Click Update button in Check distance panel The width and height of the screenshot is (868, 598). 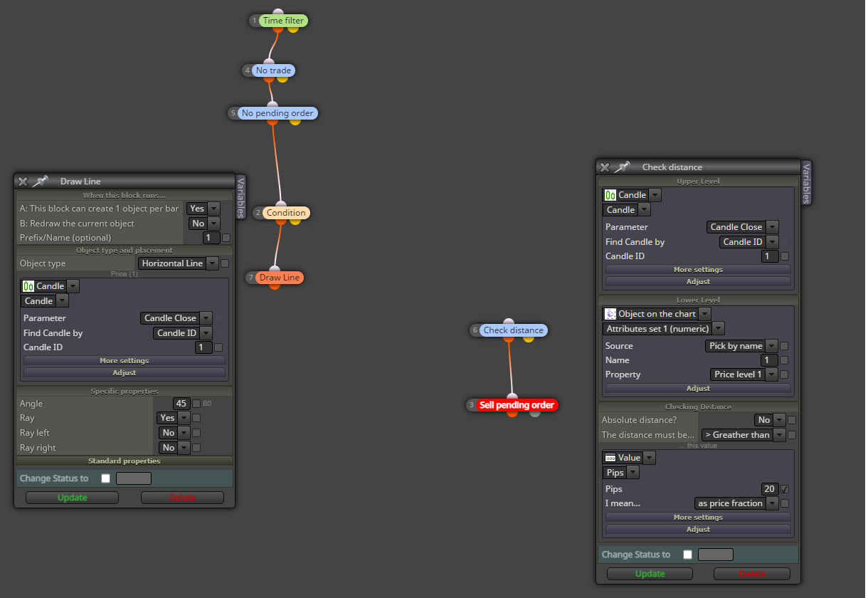pos(650,574)
